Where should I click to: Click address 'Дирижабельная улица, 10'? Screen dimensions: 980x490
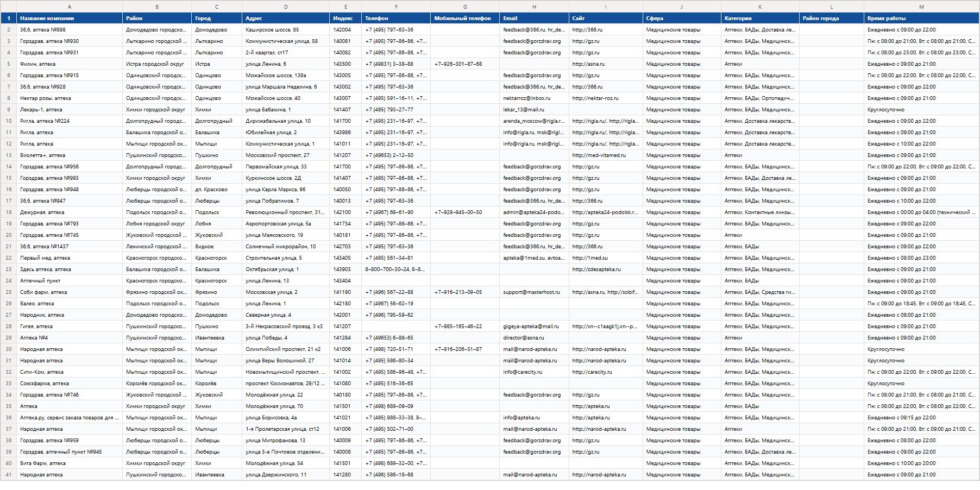(x=286, y=121)
